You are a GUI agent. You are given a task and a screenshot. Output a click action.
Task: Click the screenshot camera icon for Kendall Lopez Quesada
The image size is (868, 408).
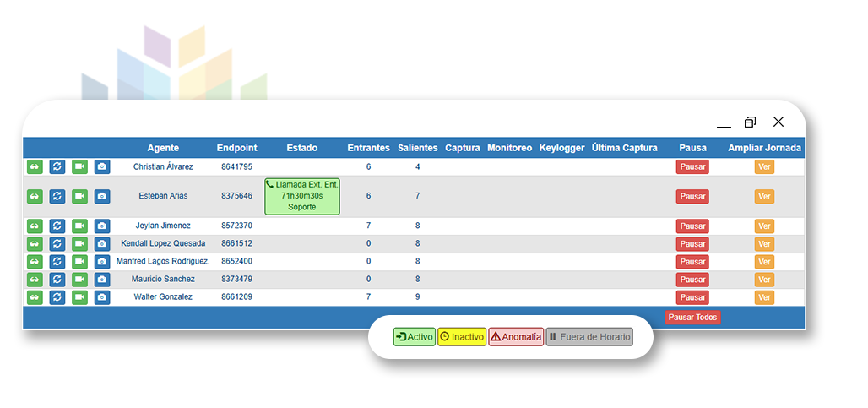coord(102,244)
